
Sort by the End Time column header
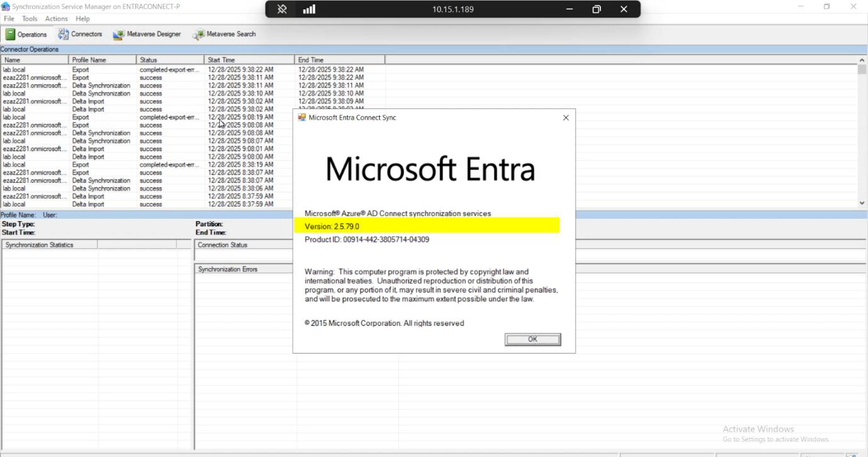coord(340,60)
